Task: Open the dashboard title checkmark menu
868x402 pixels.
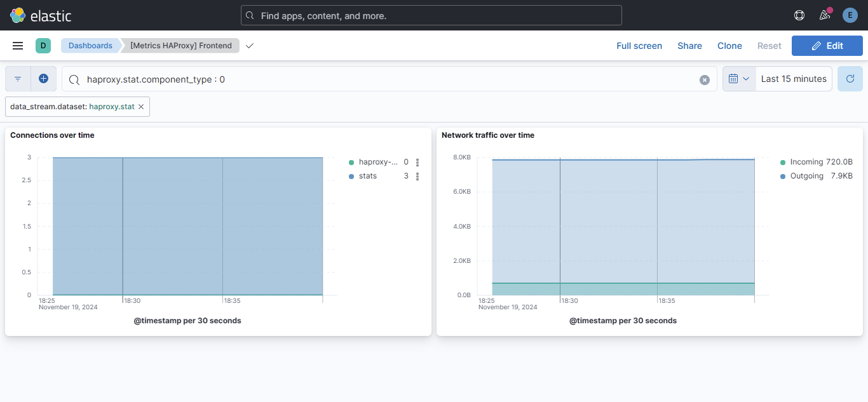Action: [249, 46]
